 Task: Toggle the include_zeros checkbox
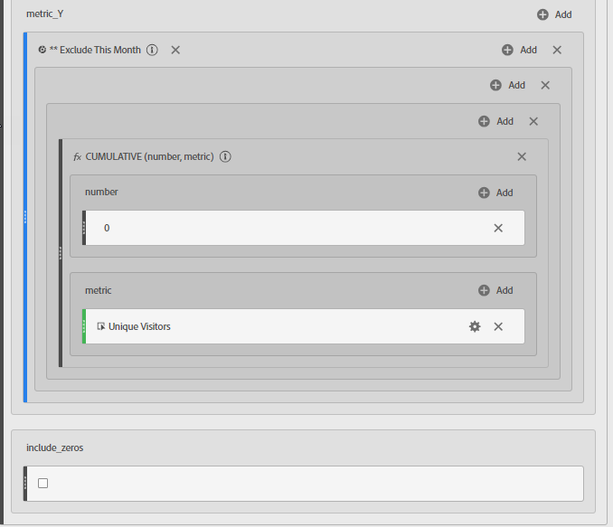[43, 483]
